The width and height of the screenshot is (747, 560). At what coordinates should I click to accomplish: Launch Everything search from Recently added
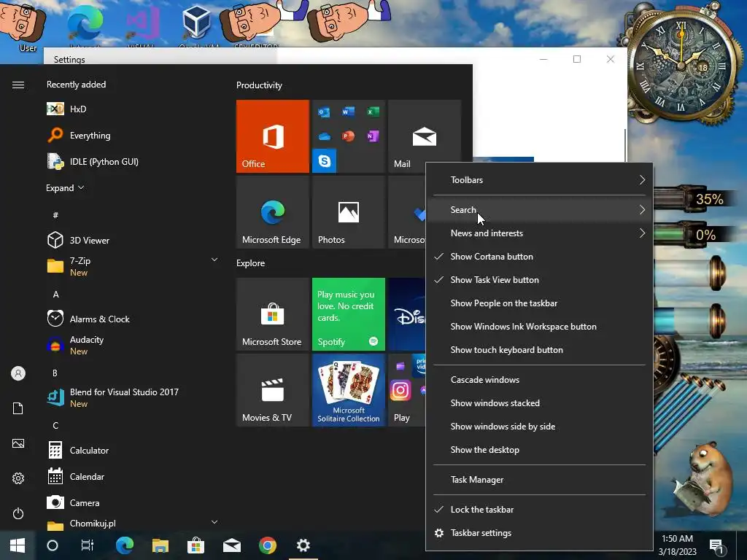(133, 135)
